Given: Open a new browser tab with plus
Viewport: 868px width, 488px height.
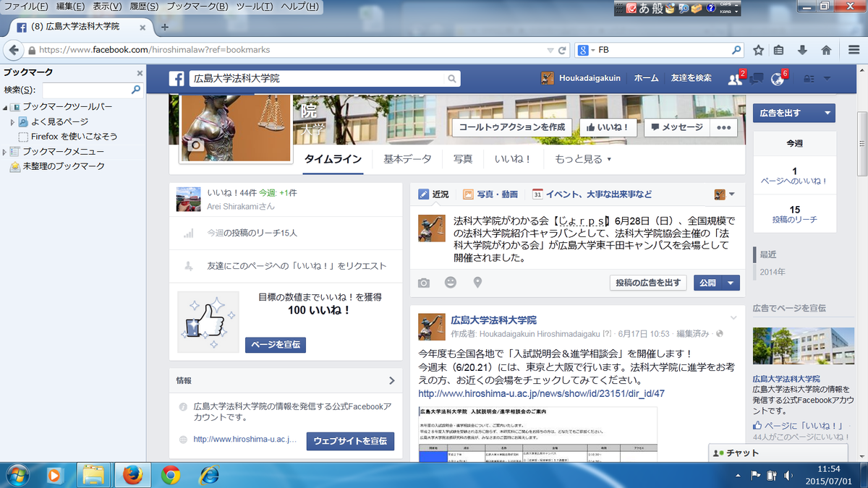Looking at the screenshot, I should (164, 27).
